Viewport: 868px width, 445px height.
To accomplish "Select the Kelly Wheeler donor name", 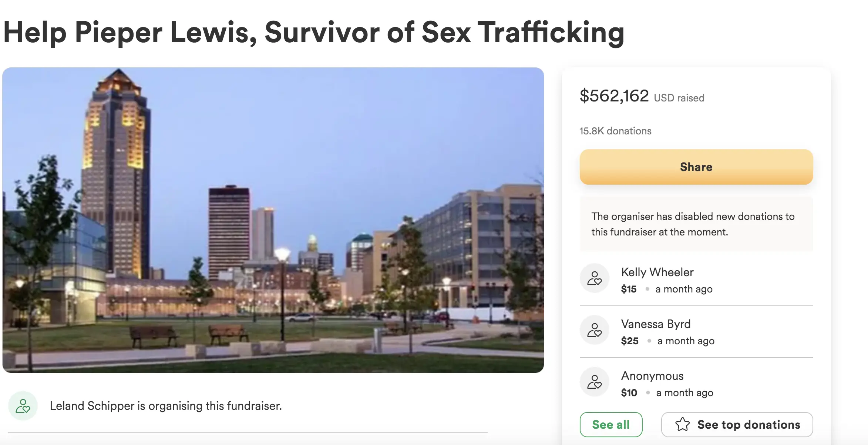I will 657,272.
